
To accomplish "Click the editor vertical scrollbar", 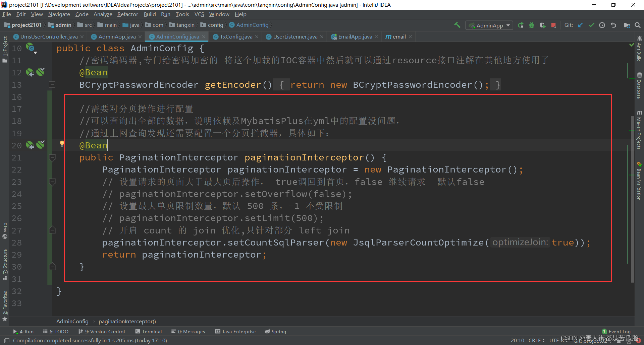I will coord(632,199).
